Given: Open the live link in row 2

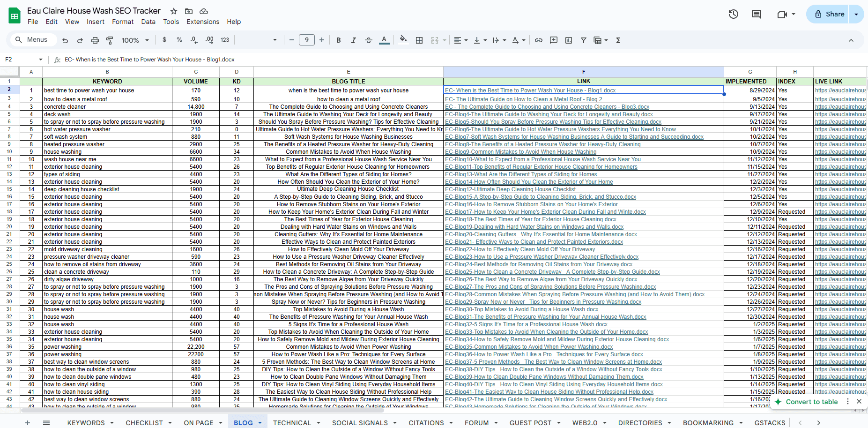Looking at the screenshot, I should pyautogui.click(x=840, y=90).
